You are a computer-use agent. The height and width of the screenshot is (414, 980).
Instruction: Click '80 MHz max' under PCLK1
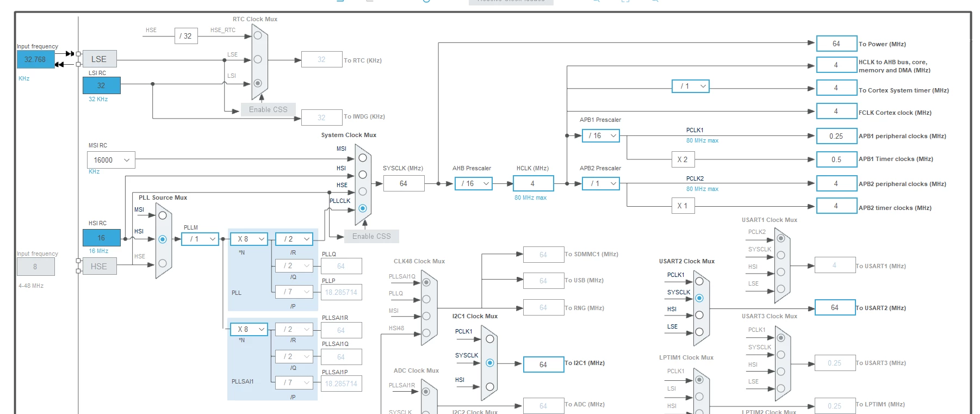[x=702, y=140]
